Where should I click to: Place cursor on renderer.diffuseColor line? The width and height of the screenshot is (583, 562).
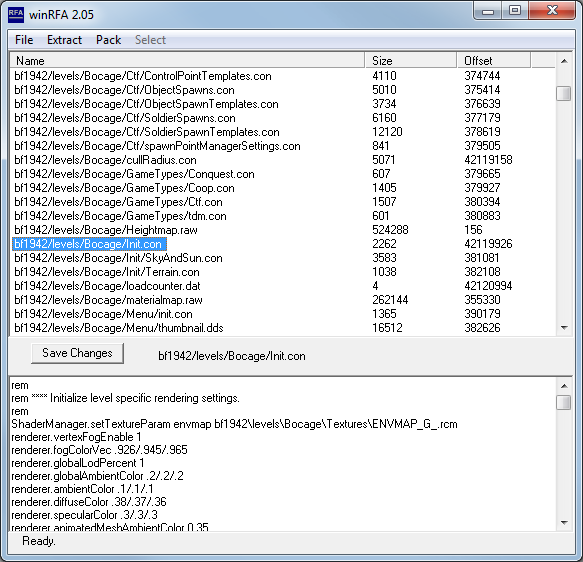coord(89,502)
